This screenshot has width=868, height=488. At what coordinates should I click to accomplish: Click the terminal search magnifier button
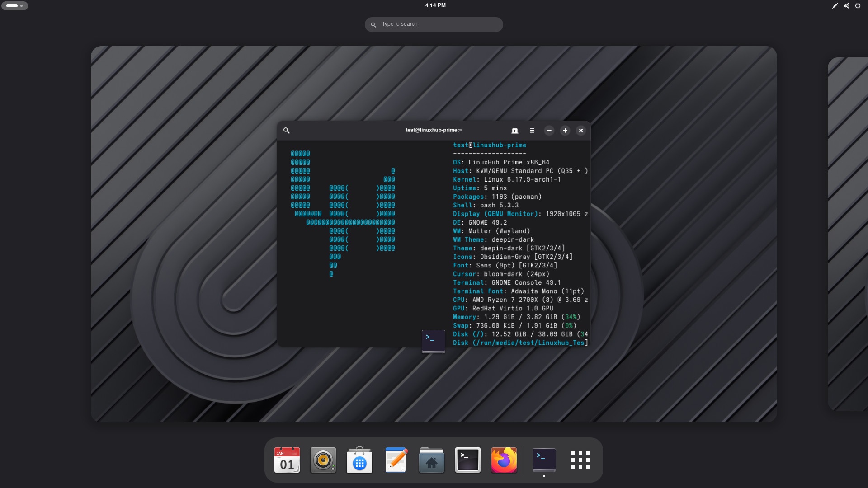point(286,131)
